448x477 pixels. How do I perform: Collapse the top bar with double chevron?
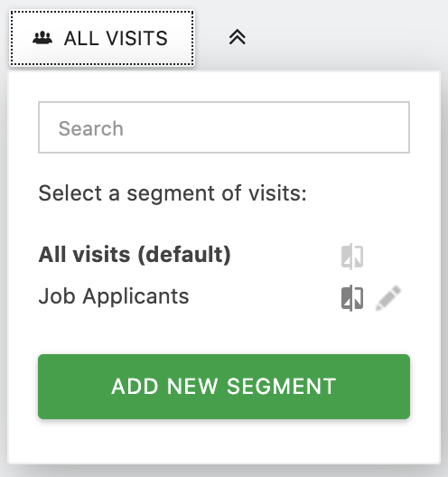pyautogui.click(x=238, y=37)
